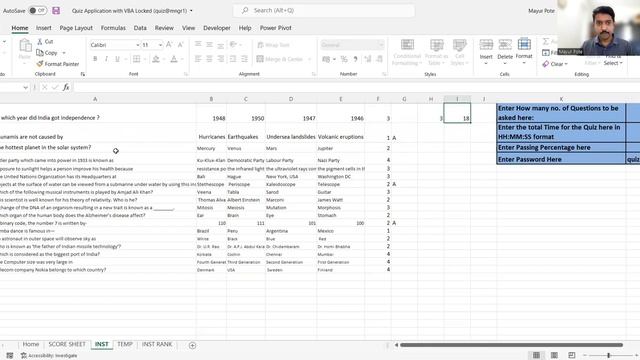
Task: Open the Insert ribbon tab
Action: click(x=44, y=28)
